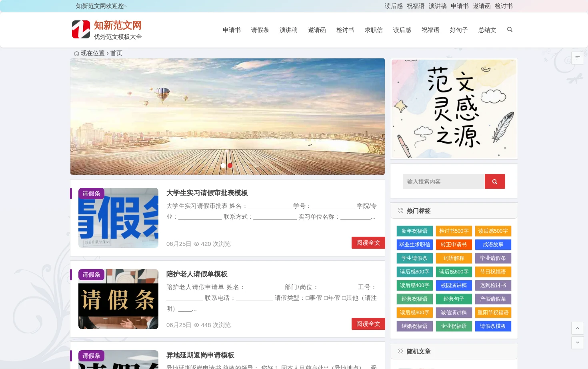Screen dimensions: 588x369
Task: Click 申请书 link in top bar
Action: 460,6
